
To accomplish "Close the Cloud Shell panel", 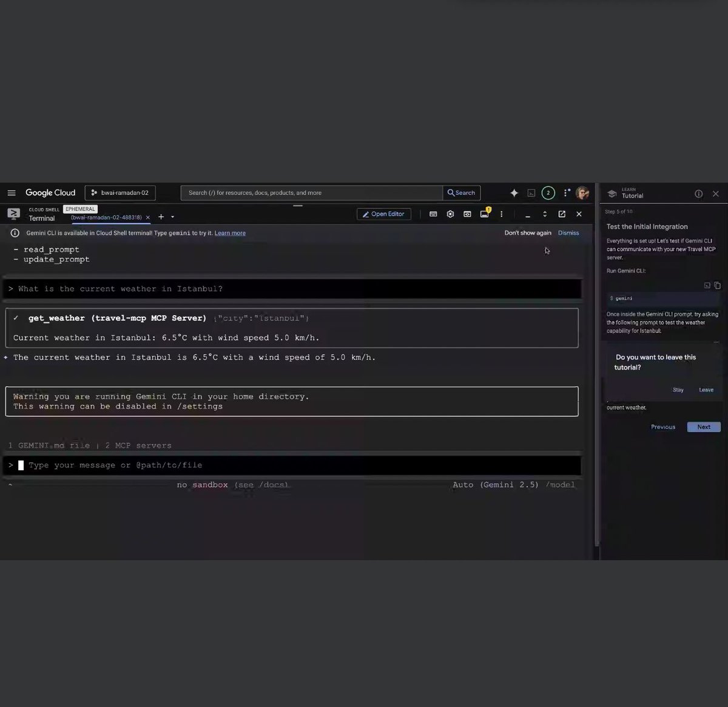I will click(x=579, y=214).
